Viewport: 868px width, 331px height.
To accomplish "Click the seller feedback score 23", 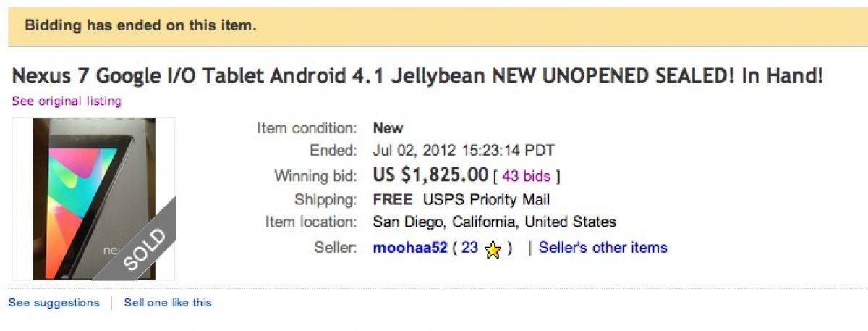I will coord(469,248).
